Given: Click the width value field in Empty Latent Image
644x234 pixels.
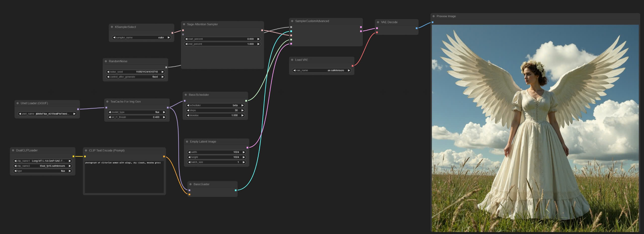Looking at the screenshot, I should coord(216,152).
